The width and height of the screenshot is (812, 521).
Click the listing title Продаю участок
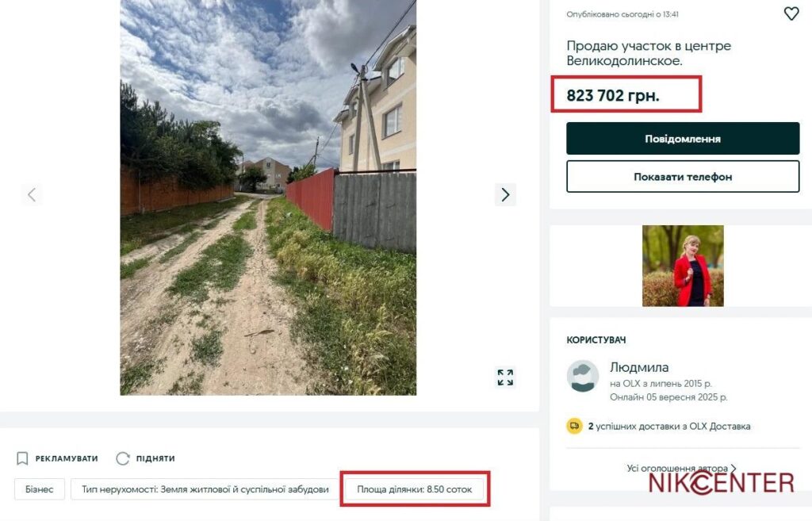tap(649, 53)
